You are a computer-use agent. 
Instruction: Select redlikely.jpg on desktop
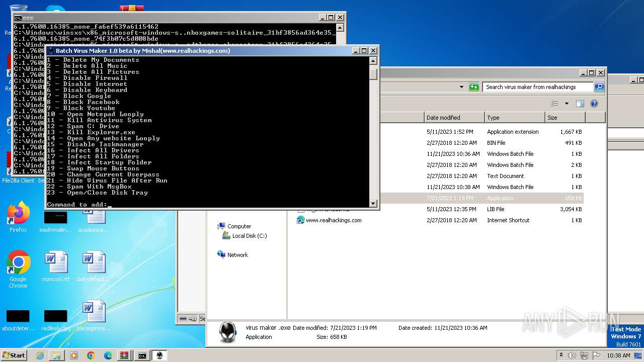click(x=55, y=320)
